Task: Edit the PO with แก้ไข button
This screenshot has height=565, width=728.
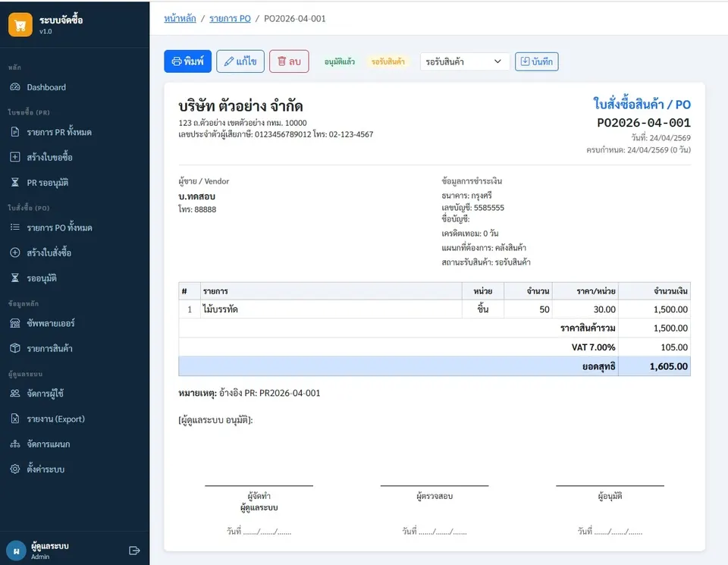Action: (x=240, y=61)
